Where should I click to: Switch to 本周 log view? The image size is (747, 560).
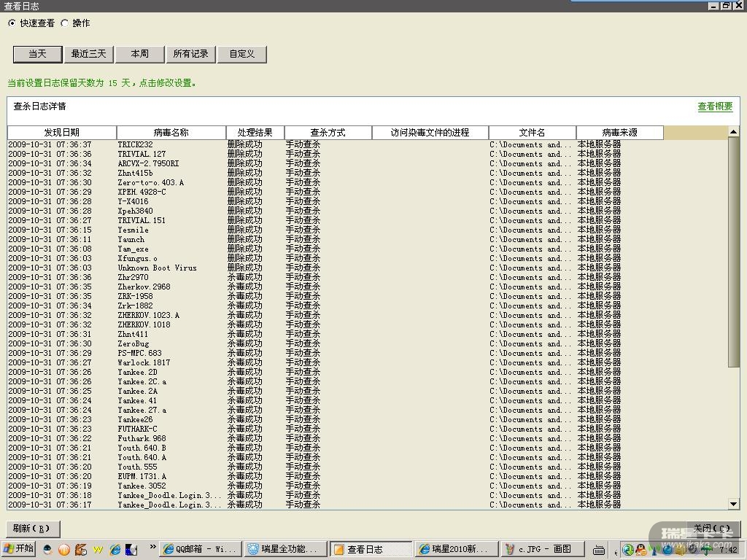click(x=139, y=54)
